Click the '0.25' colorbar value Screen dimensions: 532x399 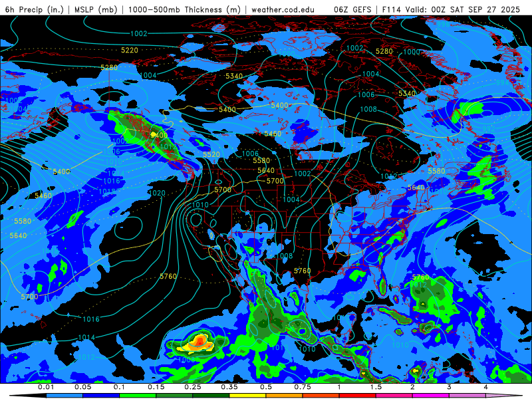(x=193, y=387)
